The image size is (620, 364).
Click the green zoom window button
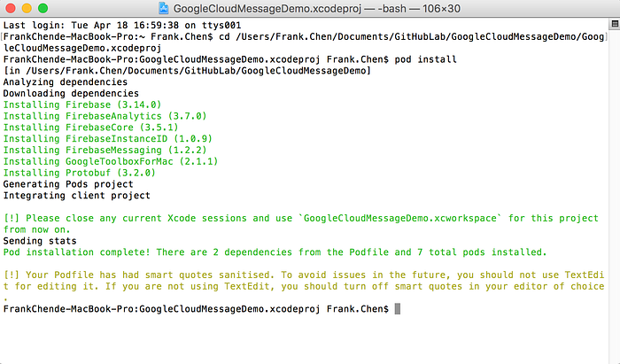point(43,8)
